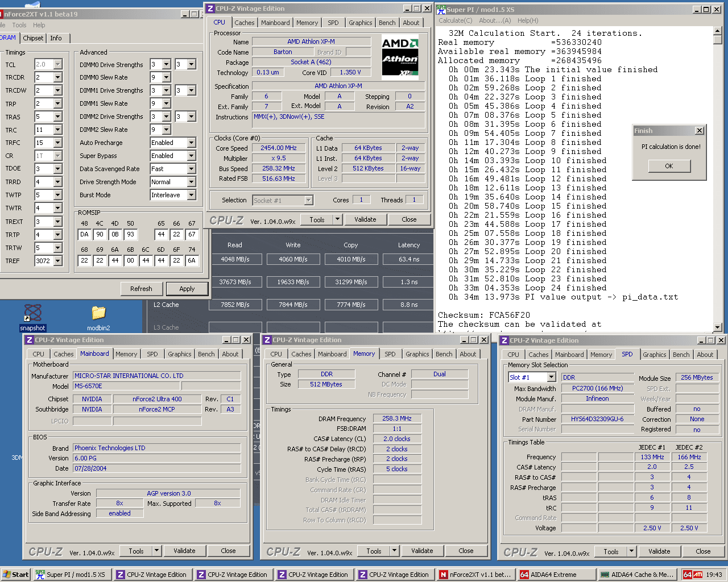Click the CPU-Z icon in the Memory window title bar
728x582 pixels.
(x=267, y=340)
